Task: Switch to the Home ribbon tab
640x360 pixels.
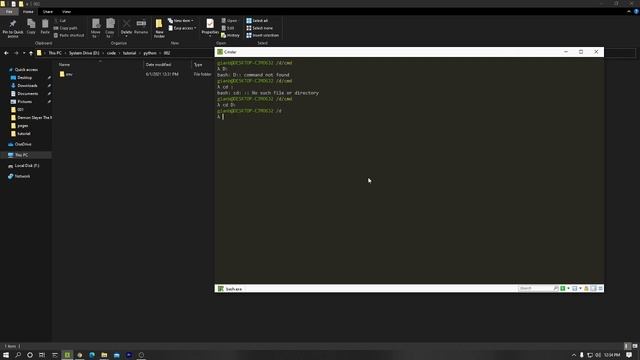Action: (x=28, y=12)
